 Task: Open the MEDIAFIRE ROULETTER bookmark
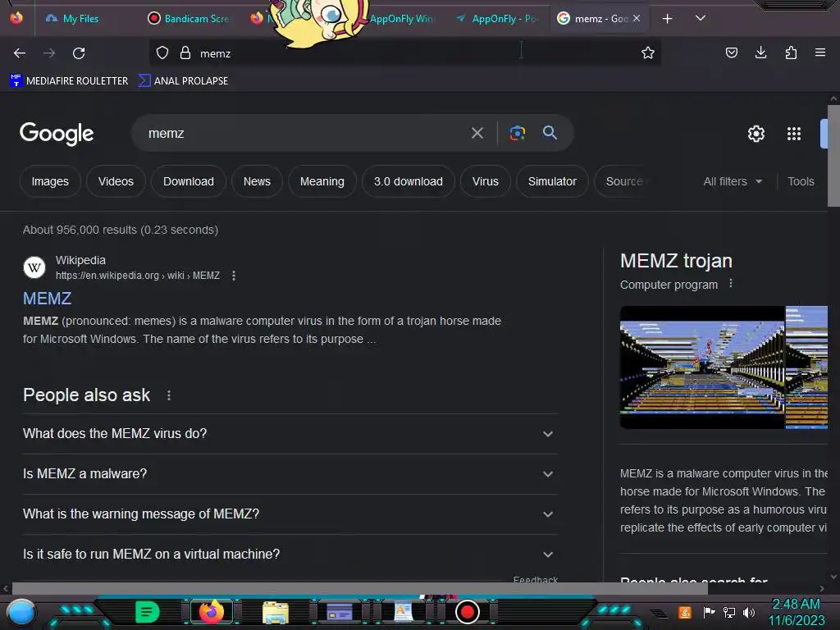[x=69, y=81]
